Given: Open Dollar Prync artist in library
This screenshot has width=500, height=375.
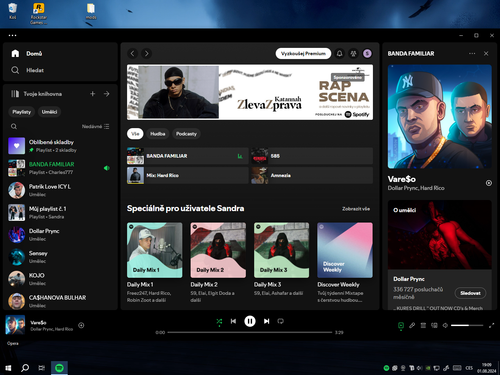Looking at the screenshot, I should [x=60, y=235].
